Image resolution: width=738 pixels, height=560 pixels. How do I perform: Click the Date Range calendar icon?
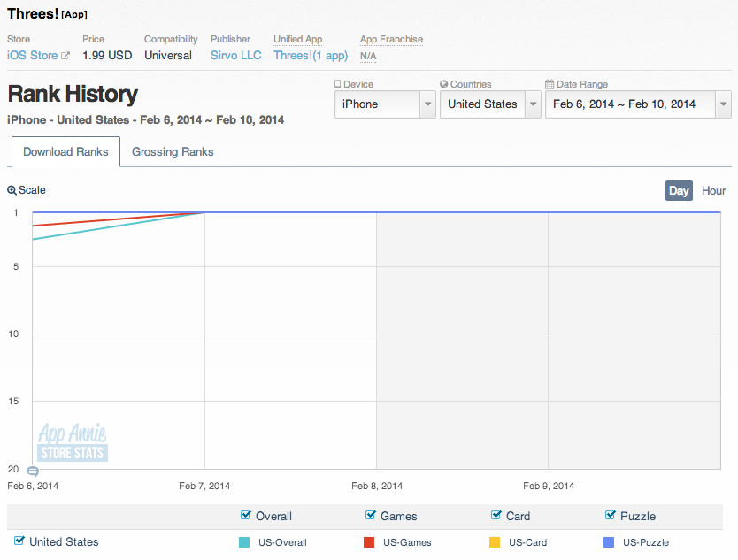click(550, 84)
